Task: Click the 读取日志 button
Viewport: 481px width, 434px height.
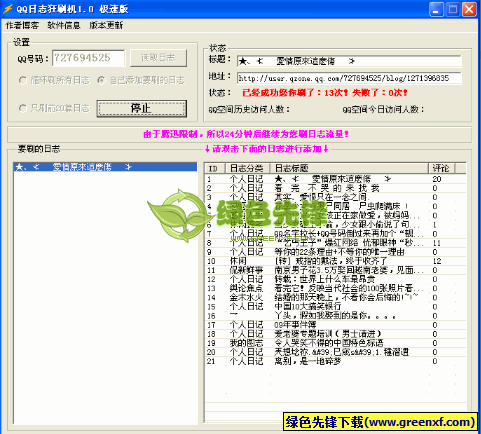Action: [x=158, y=58]
